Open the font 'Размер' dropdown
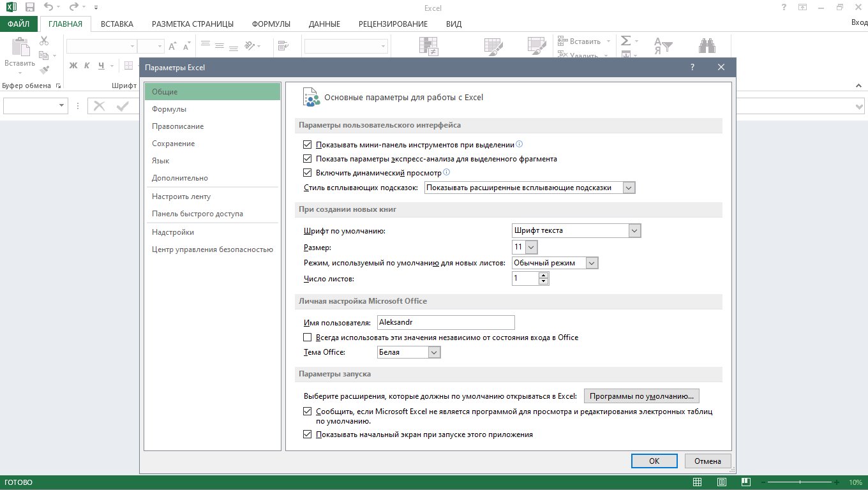Image resolution: width=868 pixels, height=490 pixels. pos(530,247)
